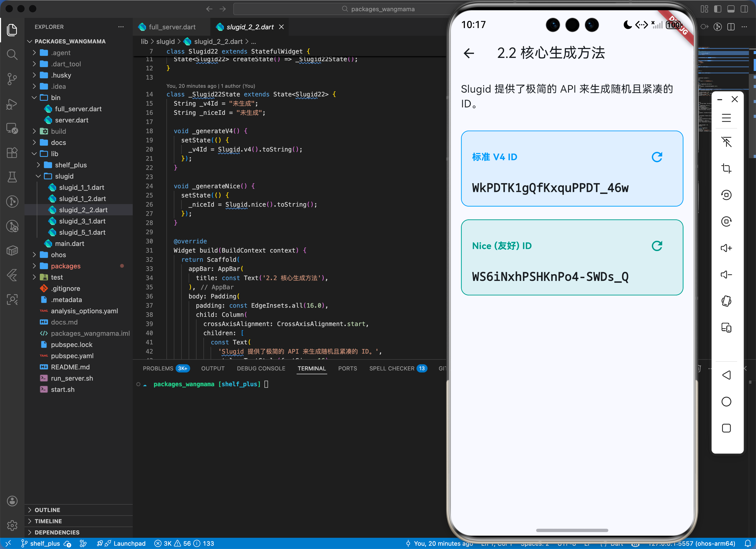This screenshot has width=756, height=549.
Task: Open slugid_3_1.dart in explorer
Action: click(x=82, y=221)
